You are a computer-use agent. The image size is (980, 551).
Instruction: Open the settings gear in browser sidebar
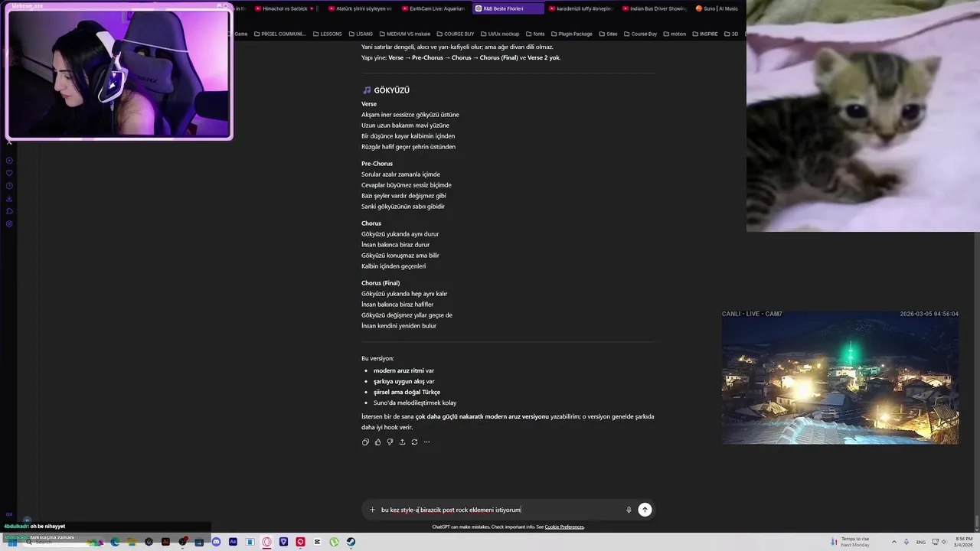tap(9, 224)
